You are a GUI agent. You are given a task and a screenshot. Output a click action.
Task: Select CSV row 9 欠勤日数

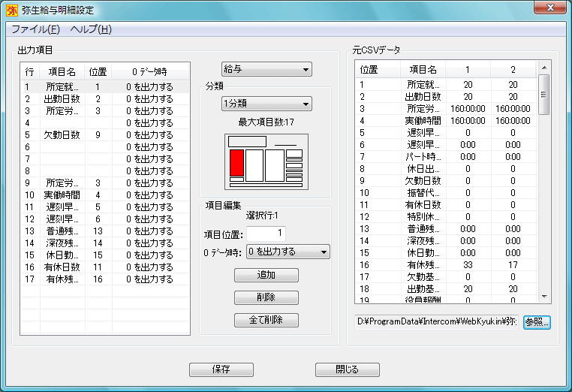446,181
